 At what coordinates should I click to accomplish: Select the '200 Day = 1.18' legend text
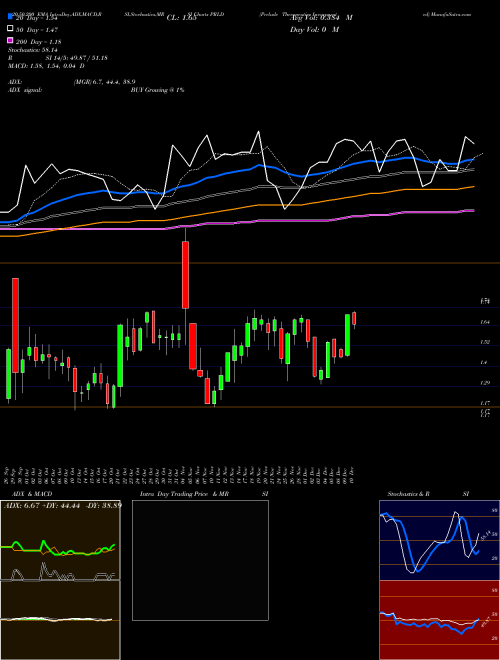pos(38,42)
